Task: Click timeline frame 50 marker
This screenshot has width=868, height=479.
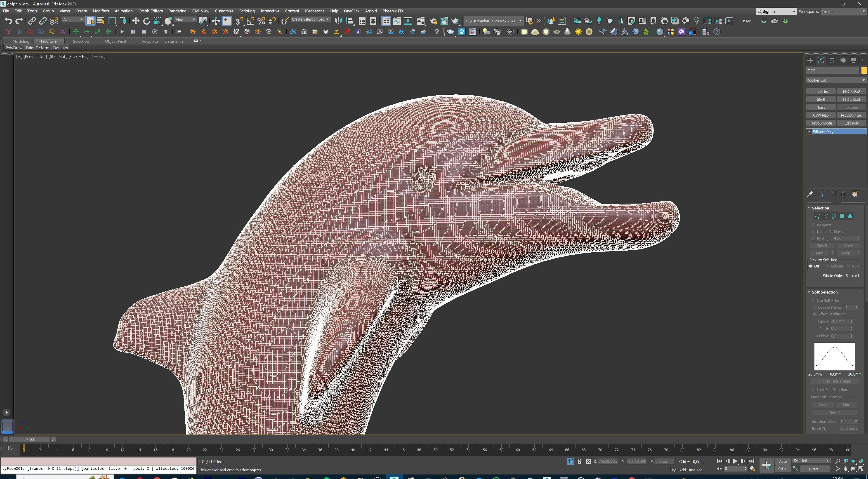Action: [435, 450]
